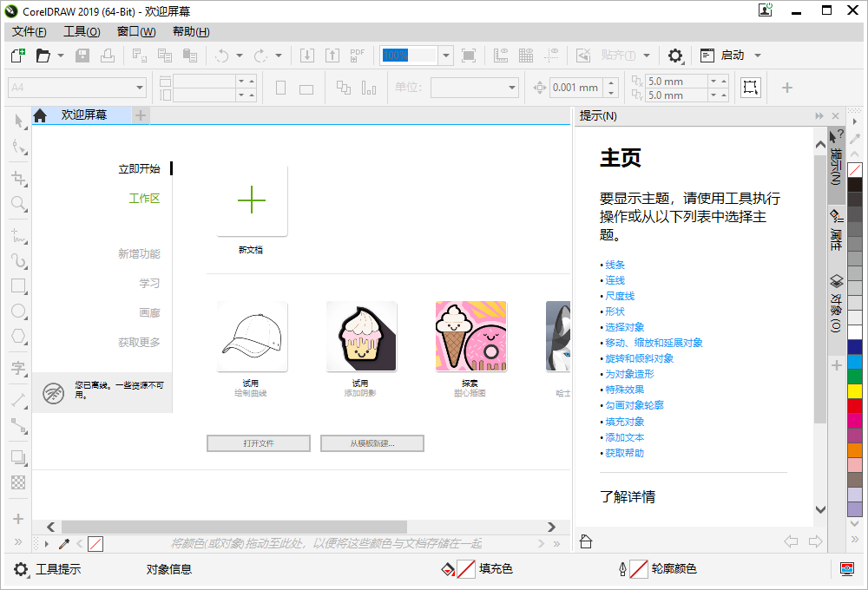Select the Polygon tool
The image size is (868, 590).
pyautogui.click(x=19, y=336)
